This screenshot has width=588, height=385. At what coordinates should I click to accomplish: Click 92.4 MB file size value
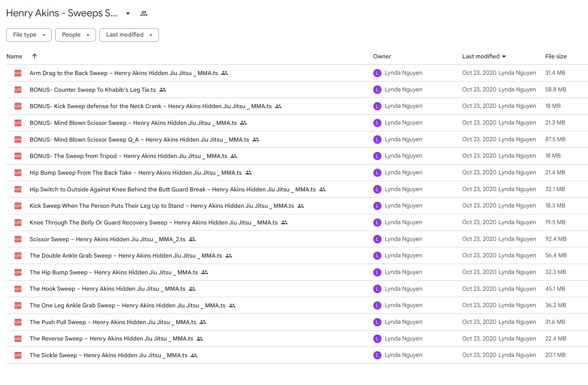point(556,239)
